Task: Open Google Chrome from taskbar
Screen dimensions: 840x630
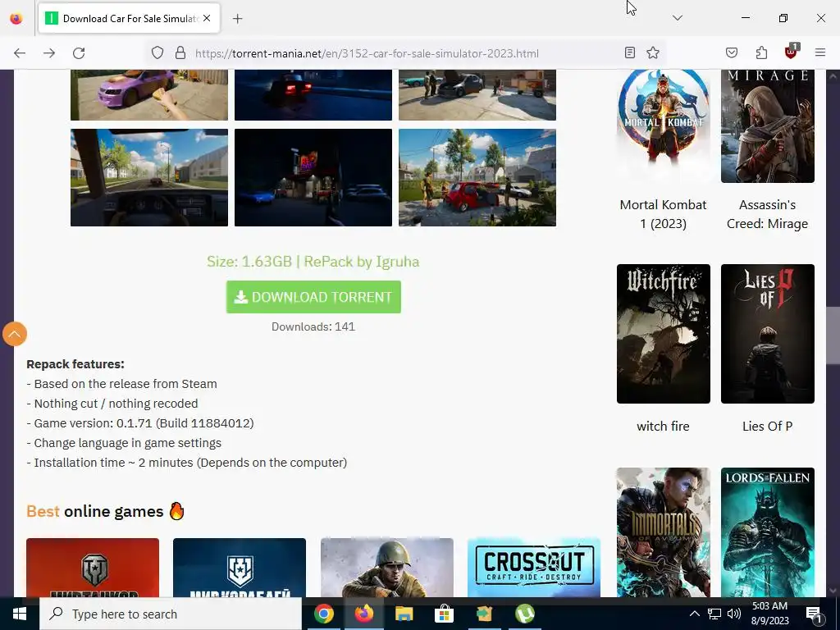Action: pos(323,614)
